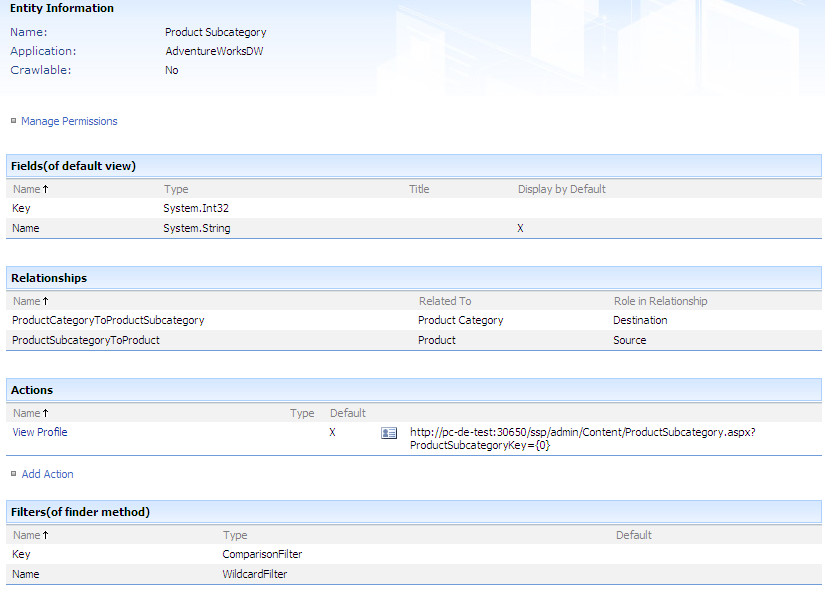Viewport: 826px width, 593px height.
Task: Select the WildcardFilter type entry
Action: (255, 574)
